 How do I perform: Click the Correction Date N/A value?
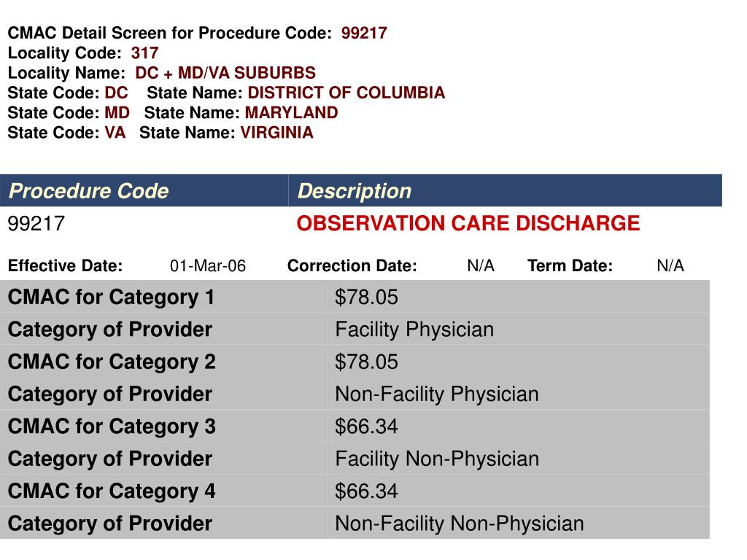coord(481,265)
